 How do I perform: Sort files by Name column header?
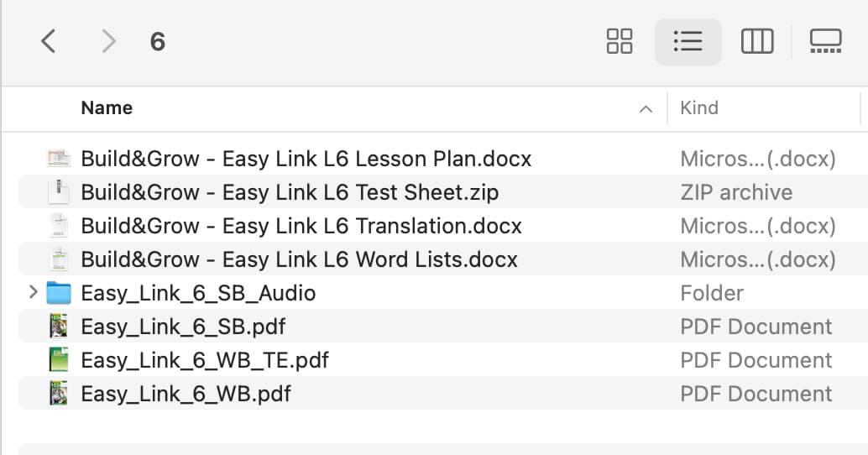[107, 107]
